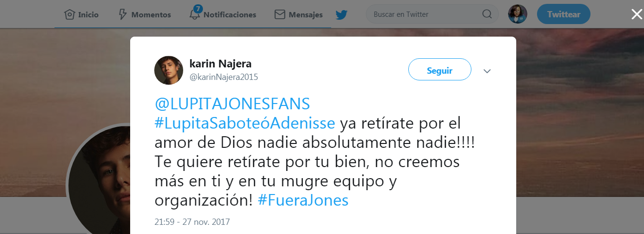
Task: Click the Mensajes envelope icon
Action: [280, 14]
